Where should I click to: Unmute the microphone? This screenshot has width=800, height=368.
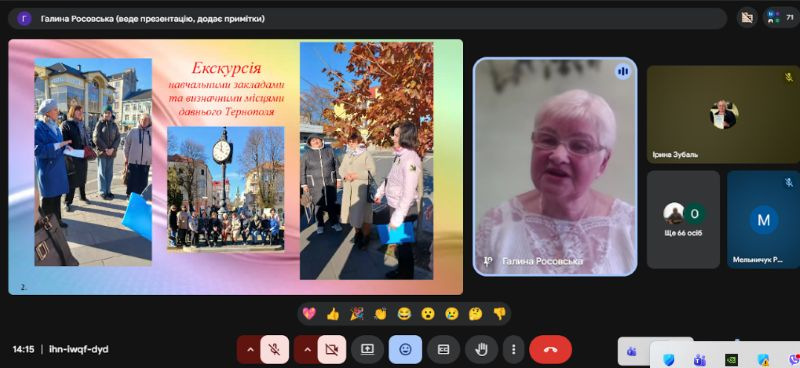pos(274,350)
